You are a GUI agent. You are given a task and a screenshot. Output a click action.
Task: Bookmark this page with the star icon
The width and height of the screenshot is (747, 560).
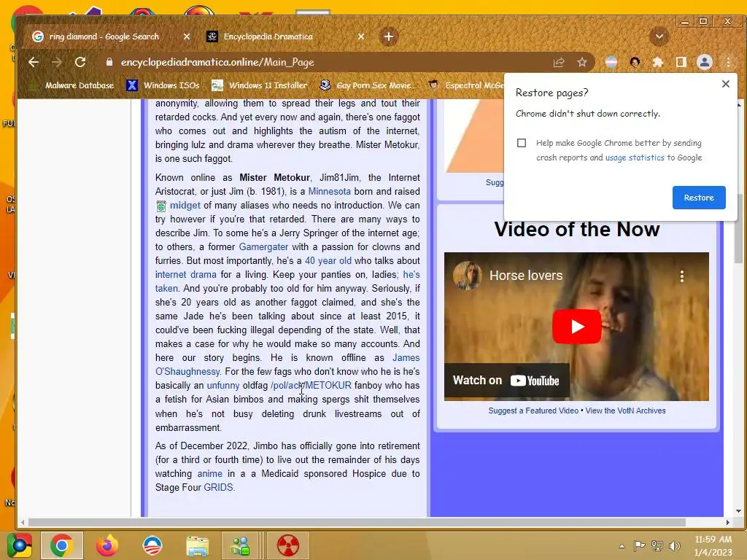pos(581,62)
